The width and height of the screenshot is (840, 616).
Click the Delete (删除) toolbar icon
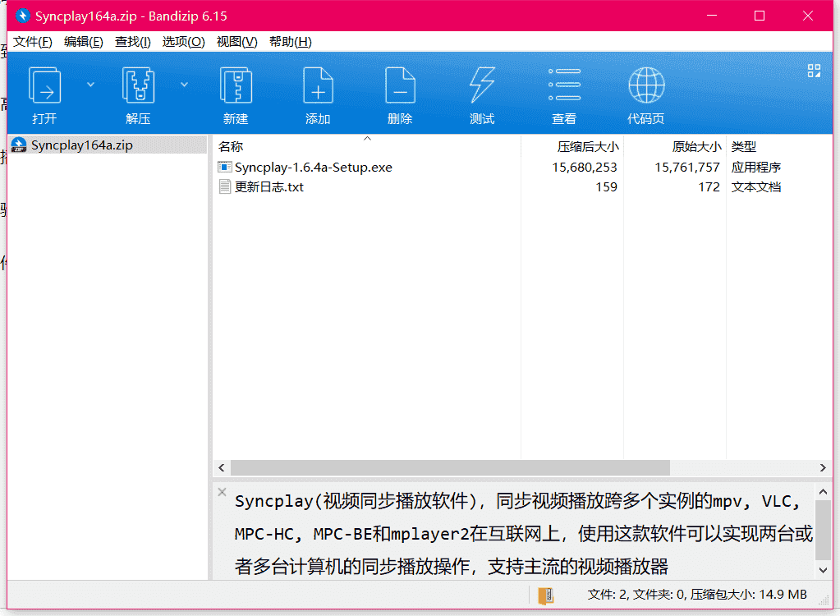[x=400, y=85]
